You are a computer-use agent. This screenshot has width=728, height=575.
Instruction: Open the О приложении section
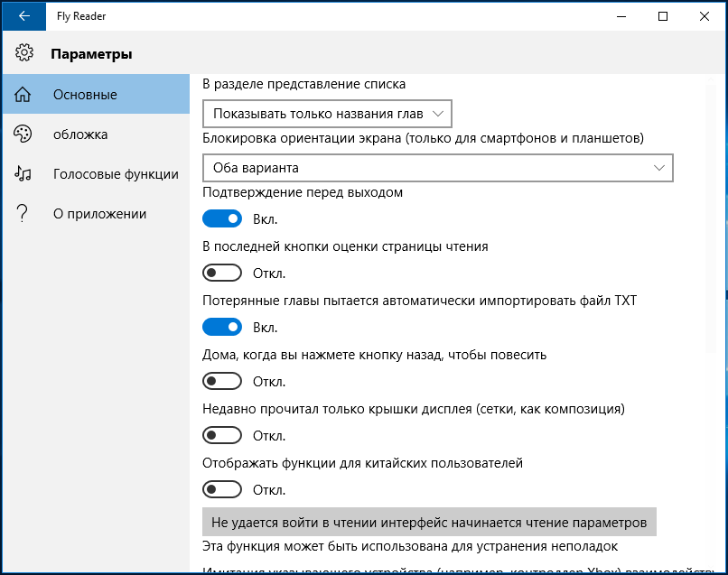[96, 214]
